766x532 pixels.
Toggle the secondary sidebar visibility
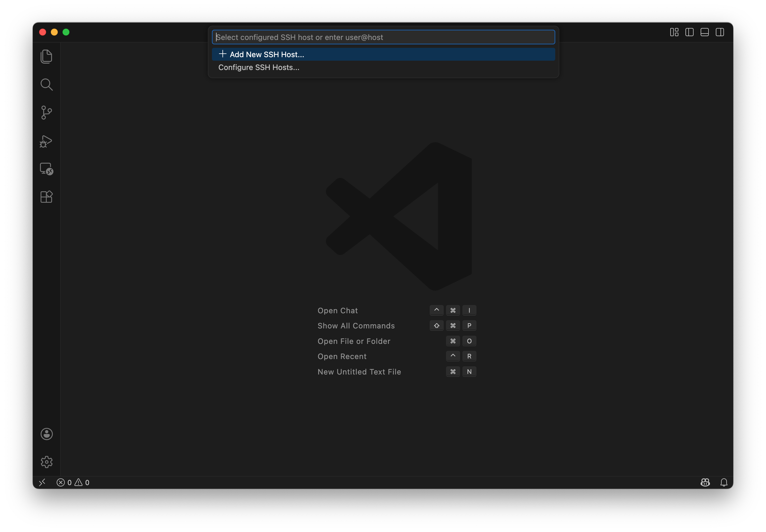tap(720, 32)
